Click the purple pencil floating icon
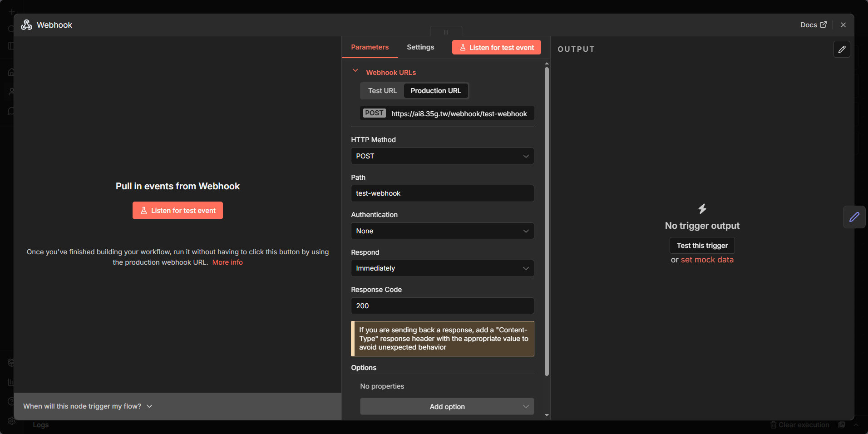The height and width of the screenshot is (434, 868). click(854, 217)
